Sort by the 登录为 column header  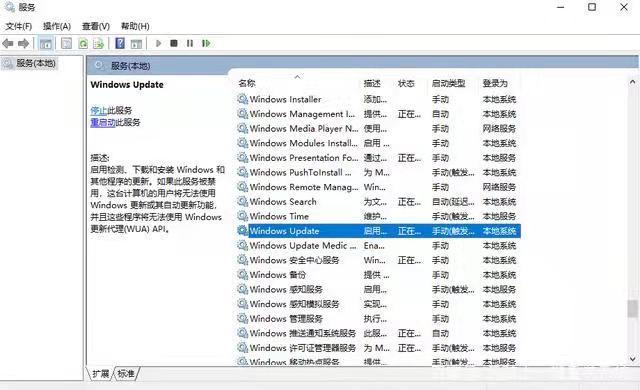[495, 83]
